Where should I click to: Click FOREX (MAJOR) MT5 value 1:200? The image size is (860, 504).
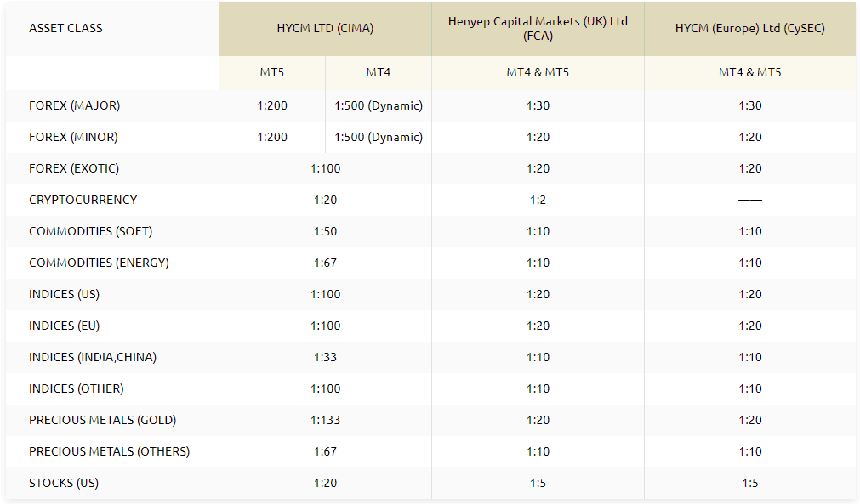pos(272,105)
